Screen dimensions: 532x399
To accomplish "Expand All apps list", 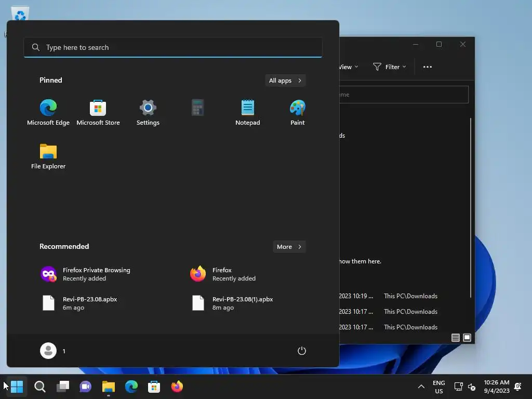I will pos(285,81).
